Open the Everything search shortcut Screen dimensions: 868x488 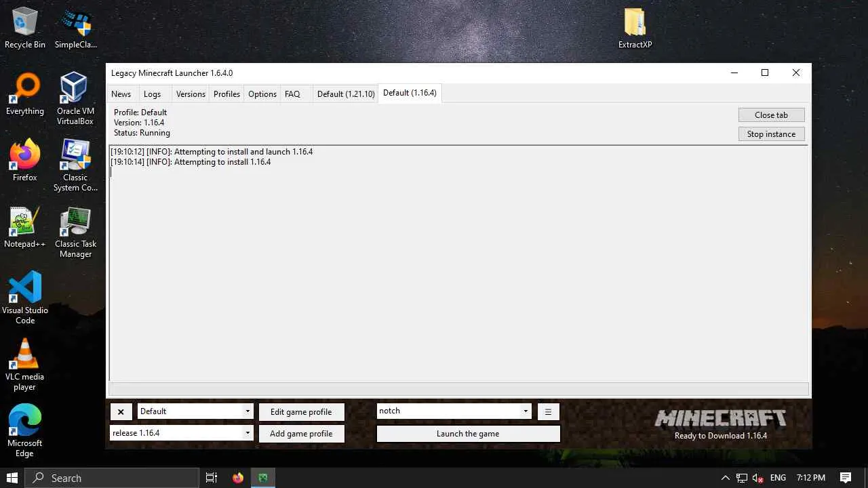point(25,95)
